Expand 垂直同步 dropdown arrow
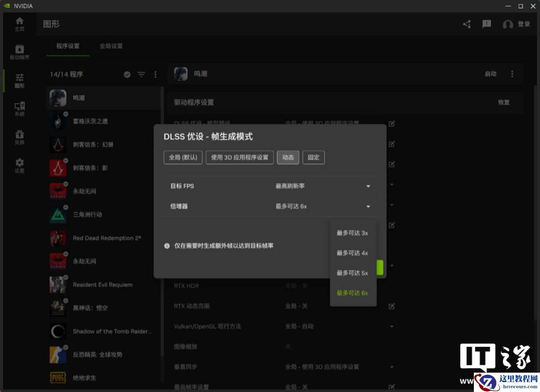Screen dimensions: 540x392 (x=391, y=367)
